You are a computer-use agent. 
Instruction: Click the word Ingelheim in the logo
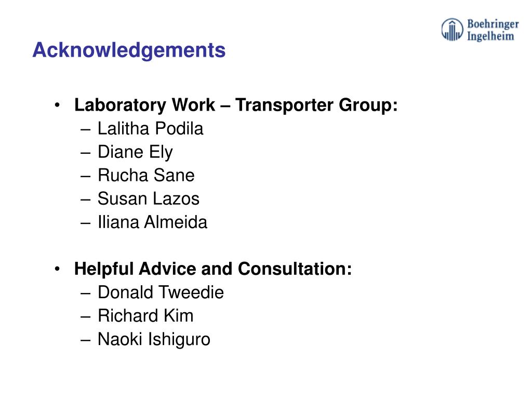(490, 36)
